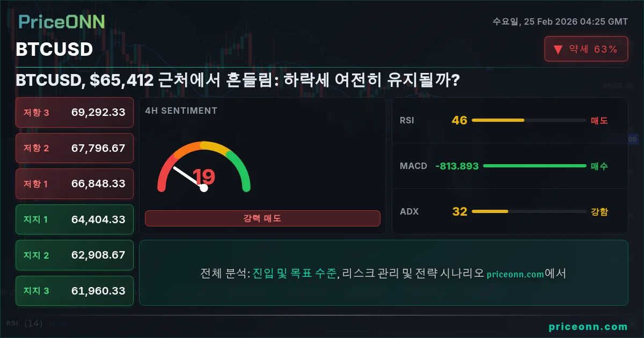Click the green MACD indicator bar
This screenshot has height=338, width=644.
[x=535, y=166]
